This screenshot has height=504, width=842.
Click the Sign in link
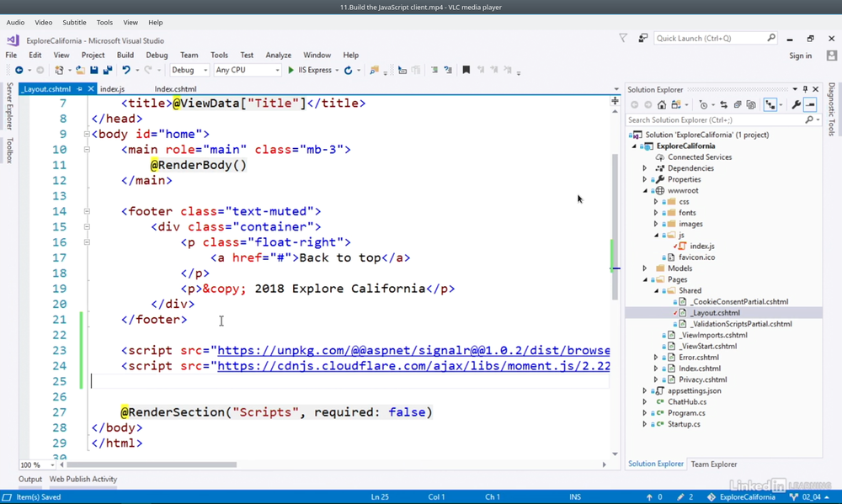point(800,56)
